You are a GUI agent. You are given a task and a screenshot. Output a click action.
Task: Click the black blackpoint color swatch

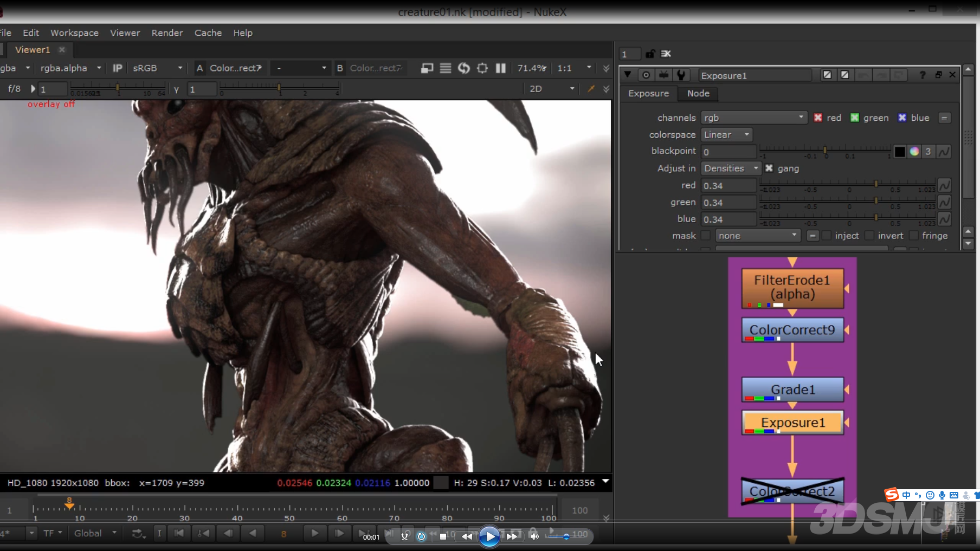(x=900, y=151)
